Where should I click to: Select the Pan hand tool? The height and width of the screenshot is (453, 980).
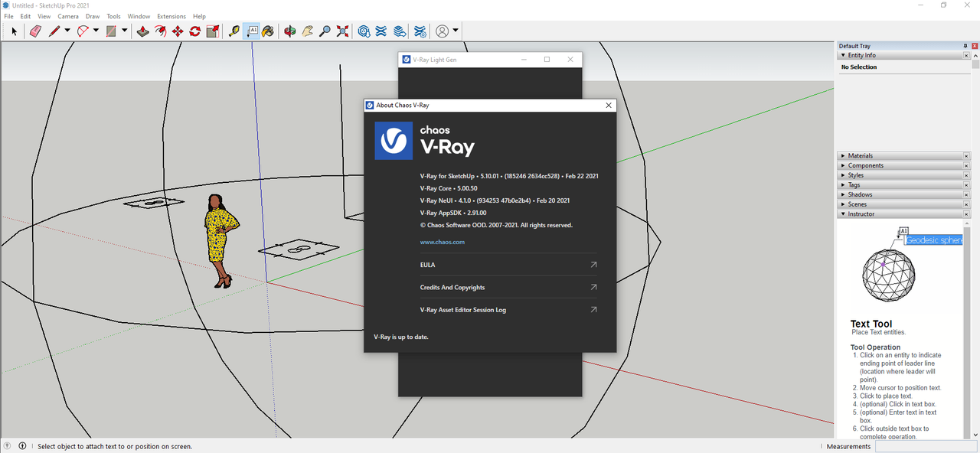click(x=307, y=31)
